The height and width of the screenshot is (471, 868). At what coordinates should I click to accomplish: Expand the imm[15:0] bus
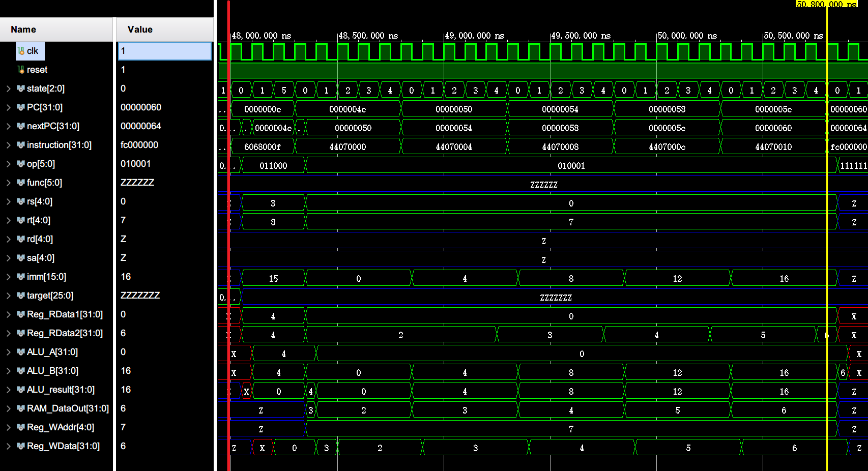(8, 277)
